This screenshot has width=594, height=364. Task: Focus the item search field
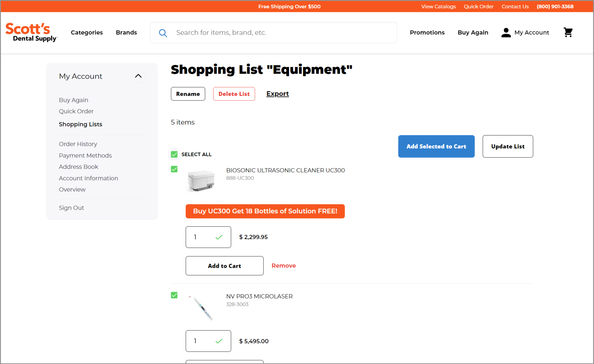(273, 32)
